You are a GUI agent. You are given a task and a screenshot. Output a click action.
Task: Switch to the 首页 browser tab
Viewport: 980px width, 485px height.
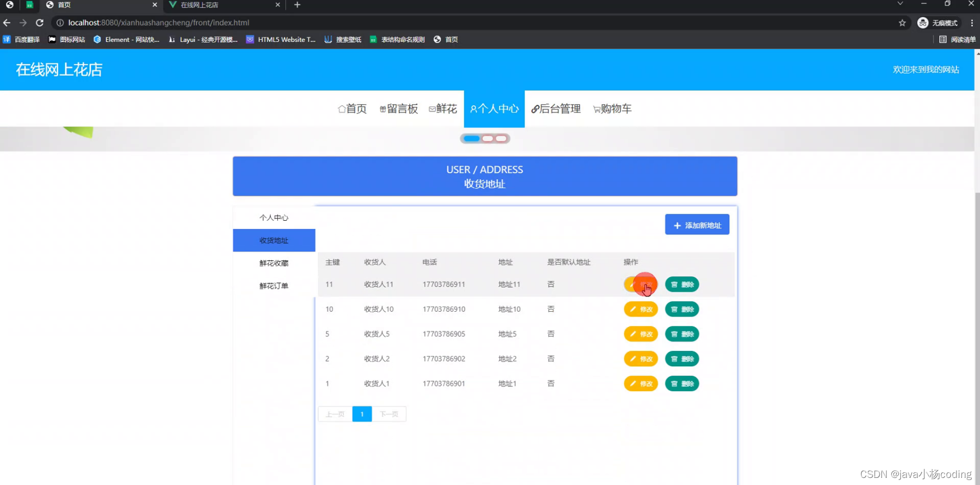(x=101, y=5)
